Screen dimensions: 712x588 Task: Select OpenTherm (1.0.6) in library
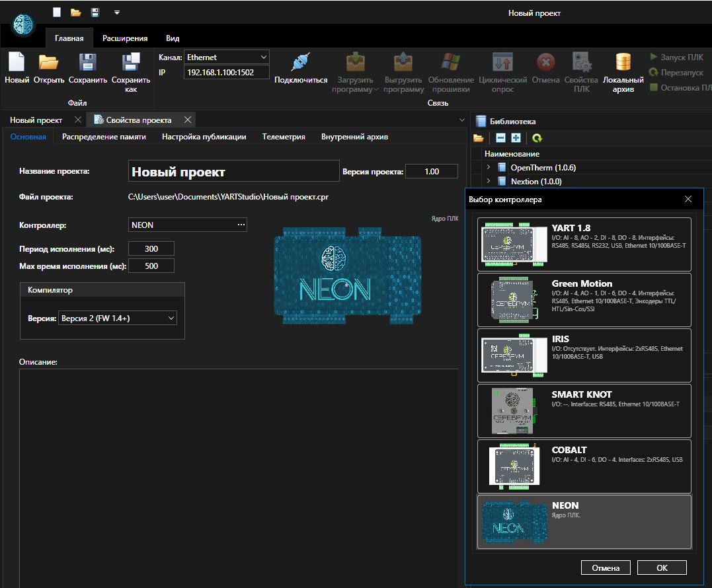point(543,167)
